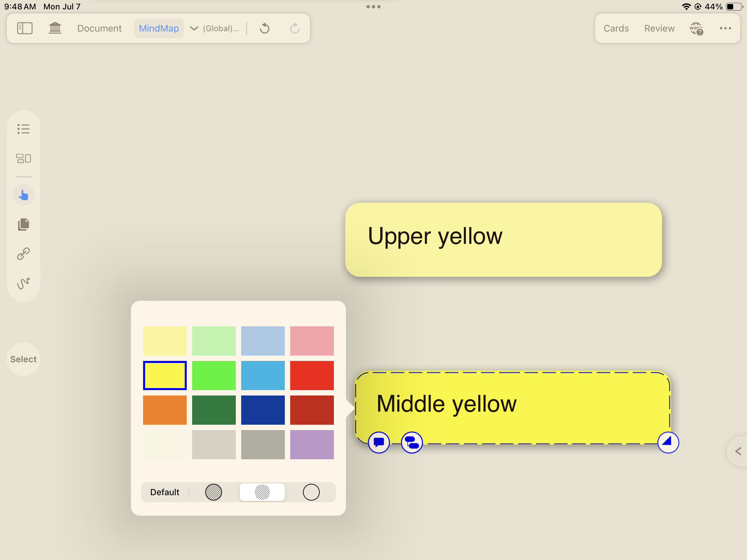Choose the light dotted fill style
Viewport: 747px width, 560px height.
262,492
